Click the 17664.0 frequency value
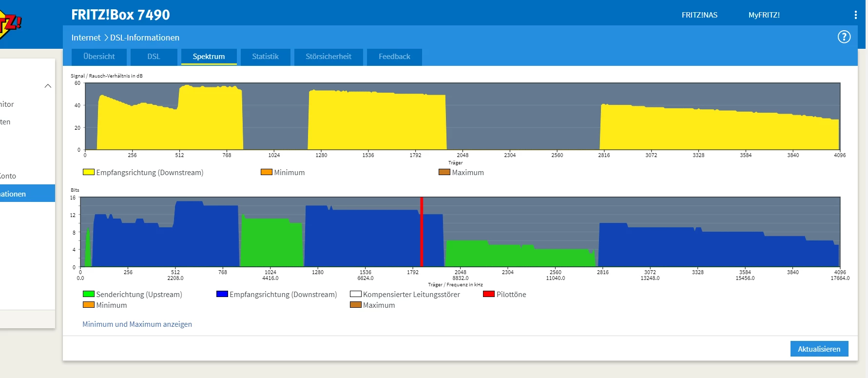868x378 pixels. point(840,278)
